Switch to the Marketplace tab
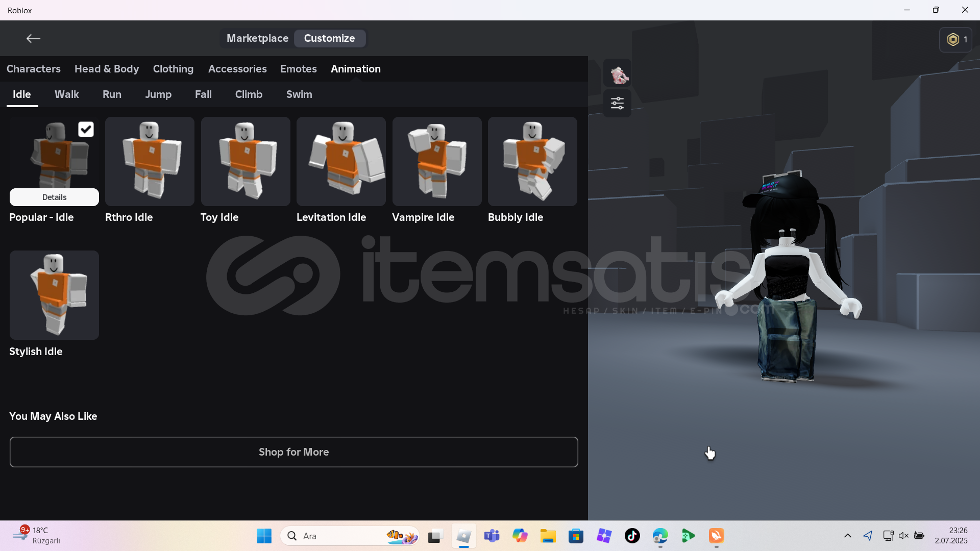980x551 pixels. [257, 38]
